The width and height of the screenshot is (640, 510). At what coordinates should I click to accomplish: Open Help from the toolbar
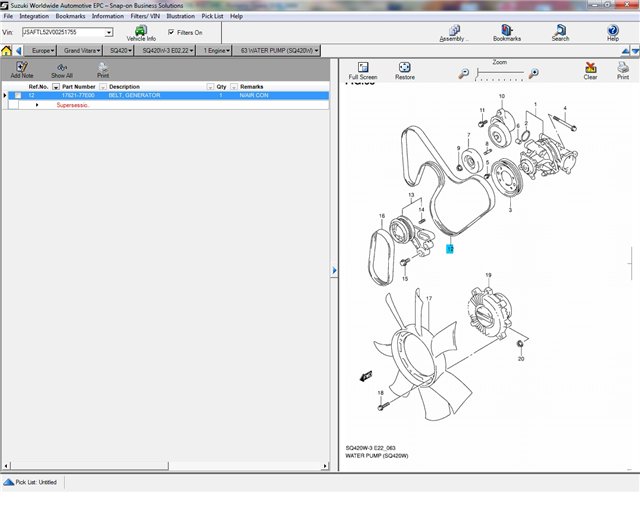[612, 31]
